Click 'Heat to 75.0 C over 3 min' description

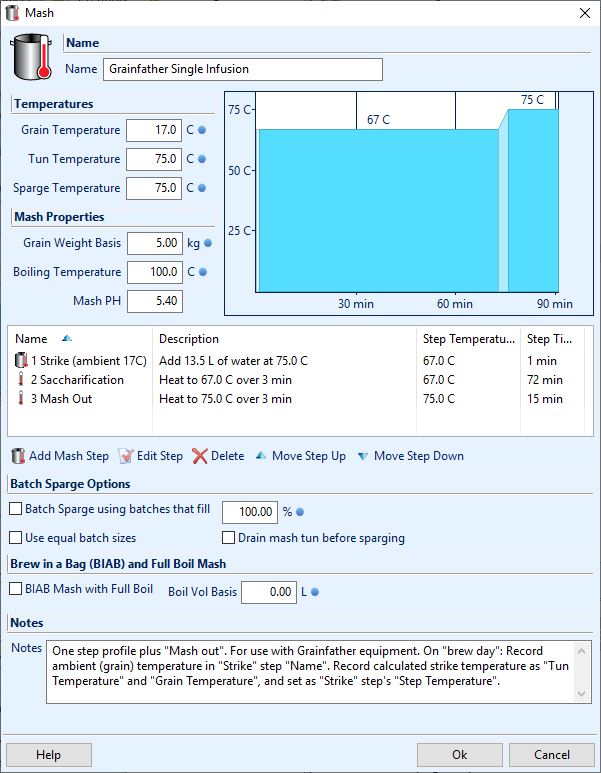[x=225, y=398]
